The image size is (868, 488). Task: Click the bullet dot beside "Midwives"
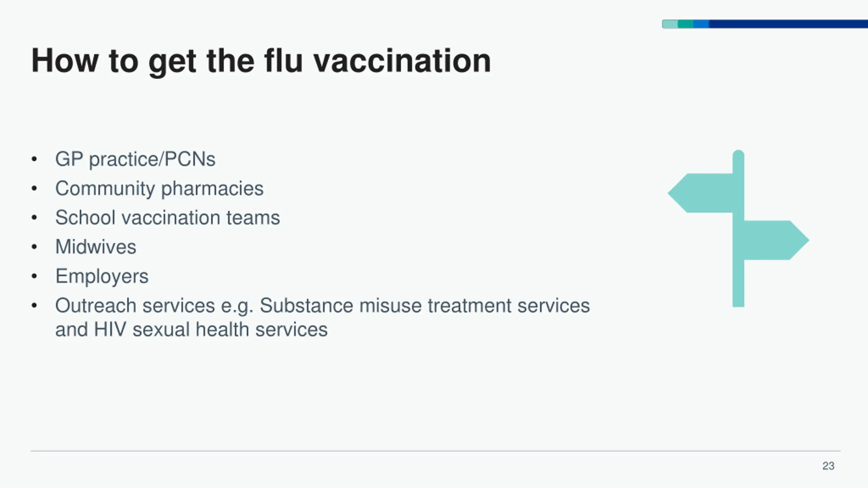[x=34, y=247]
